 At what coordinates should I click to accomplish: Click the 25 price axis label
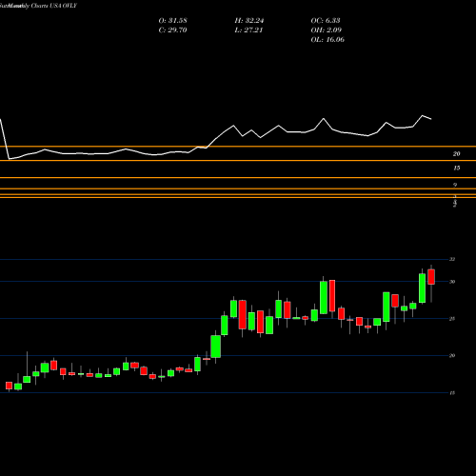452,319
